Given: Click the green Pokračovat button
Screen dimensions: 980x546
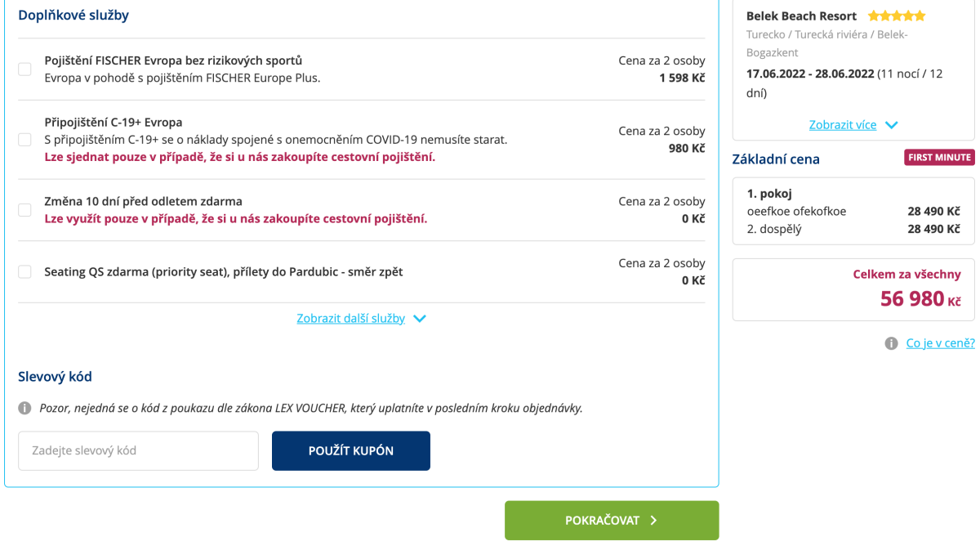Looking at the screenshot, I should 611,521.
